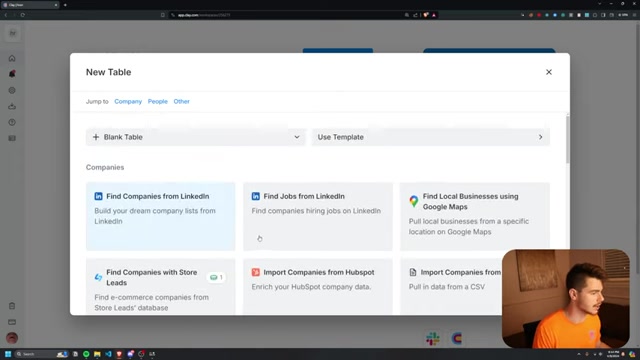640x360 pixels.
Task: Select Find Companies from LinkedIn card
Action: pyautogui.click(x=160, y=216)
